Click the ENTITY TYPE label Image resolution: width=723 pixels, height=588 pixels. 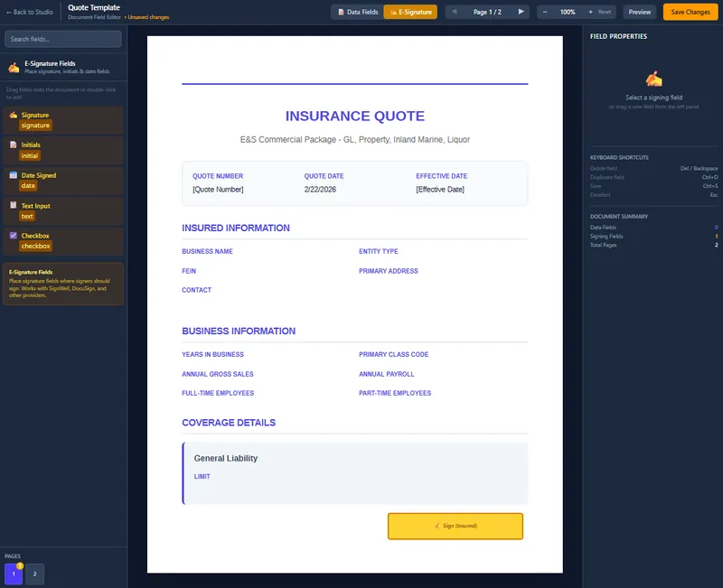pyautogui.click(x=378, y=251)
